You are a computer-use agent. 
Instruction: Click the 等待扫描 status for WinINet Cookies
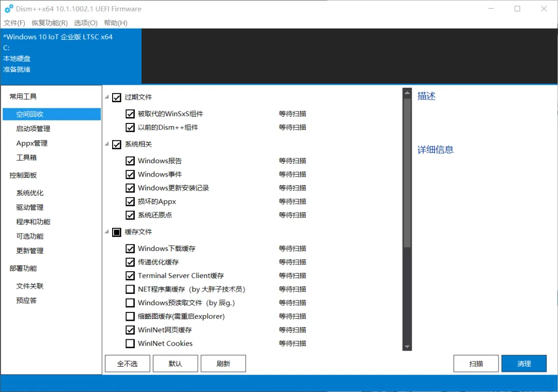pyautogui.click(x=292, y=343)
